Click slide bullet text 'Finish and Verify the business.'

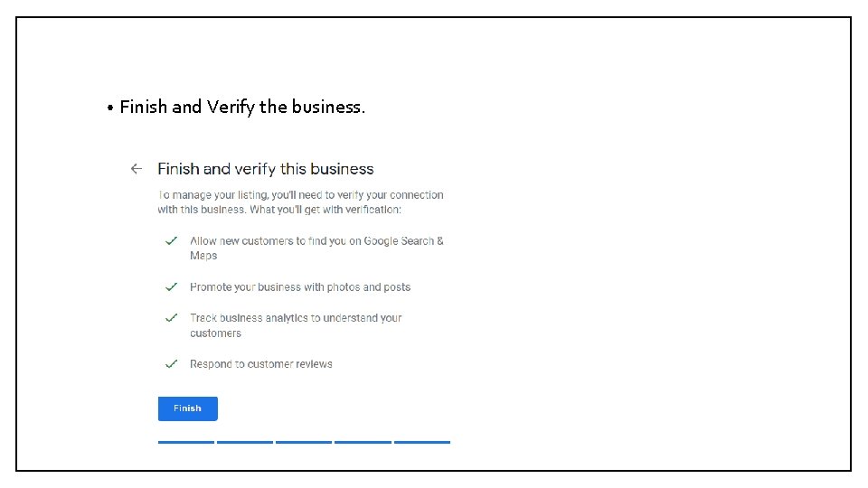[x=242, y=107]
